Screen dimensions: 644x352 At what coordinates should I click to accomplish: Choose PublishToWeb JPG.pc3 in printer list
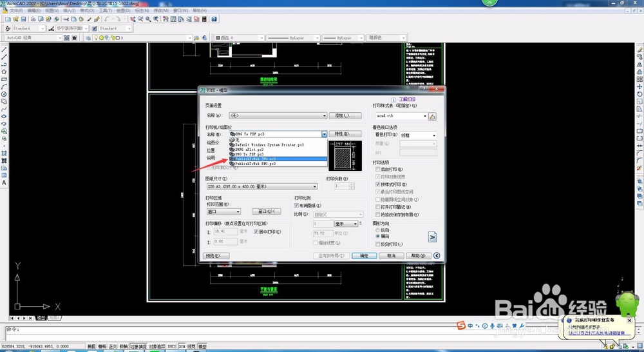[278, 159]
